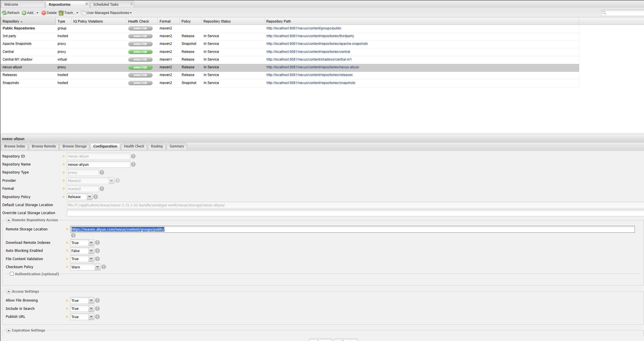Open the Repository Policy dropdown
The image size is (644, 341).
89,197
